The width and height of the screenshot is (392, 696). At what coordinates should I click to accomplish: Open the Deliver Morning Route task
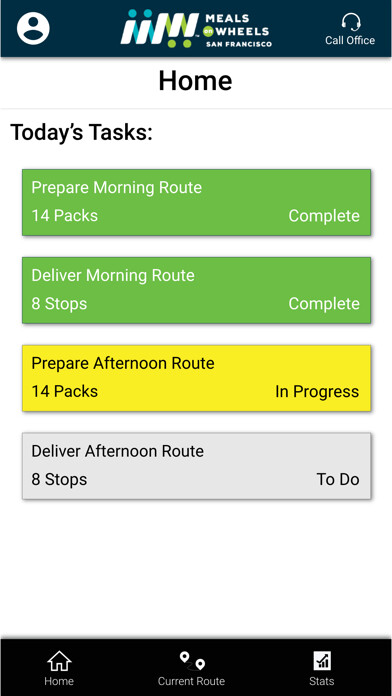[x=196, y=290]
